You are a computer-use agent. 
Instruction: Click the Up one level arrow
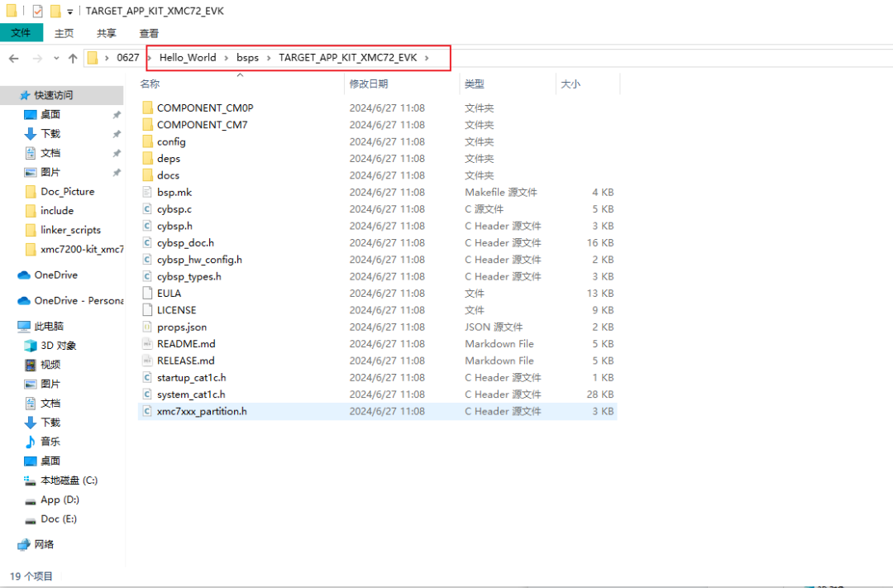click(73, 58)
